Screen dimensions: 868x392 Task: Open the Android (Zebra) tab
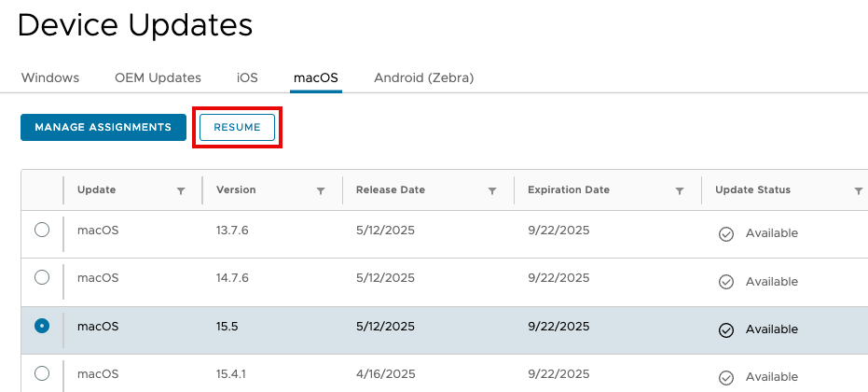tap(424, 77)
